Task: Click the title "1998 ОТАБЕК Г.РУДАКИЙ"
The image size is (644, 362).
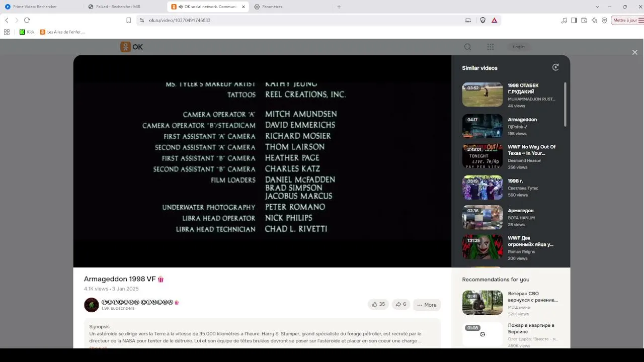Action: tap(523, 88)
